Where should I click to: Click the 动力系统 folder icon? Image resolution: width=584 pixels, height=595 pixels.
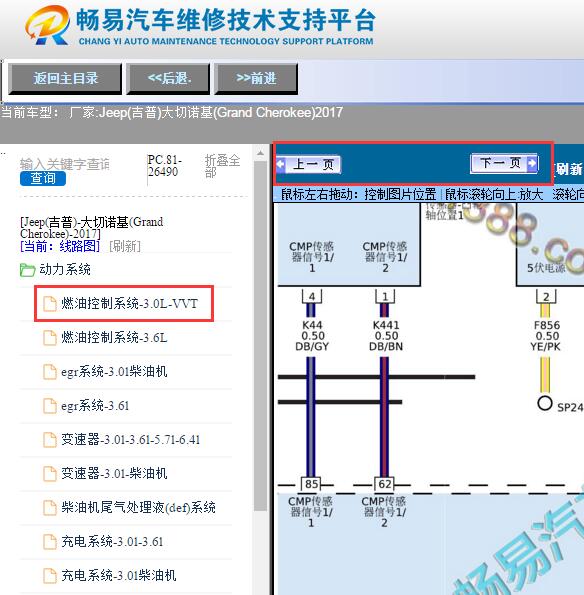coord(27,270)
